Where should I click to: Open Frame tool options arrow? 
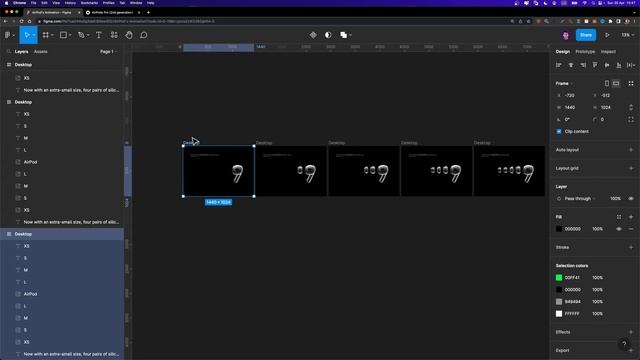tap(52, 35)
